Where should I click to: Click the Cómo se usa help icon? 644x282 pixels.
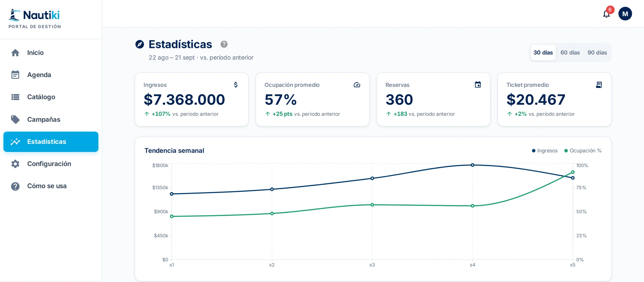pos(15,186)
